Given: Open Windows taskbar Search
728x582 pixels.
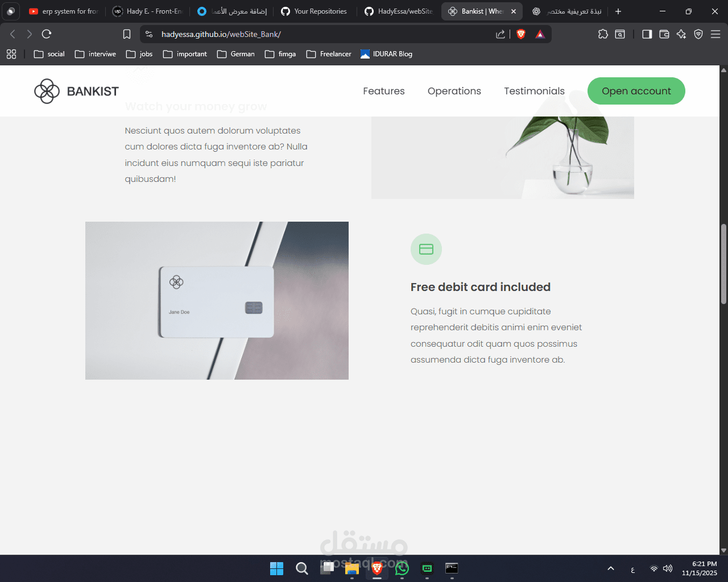Looking at the screenshot, I should pyautogui.click(x=301, y=568).
